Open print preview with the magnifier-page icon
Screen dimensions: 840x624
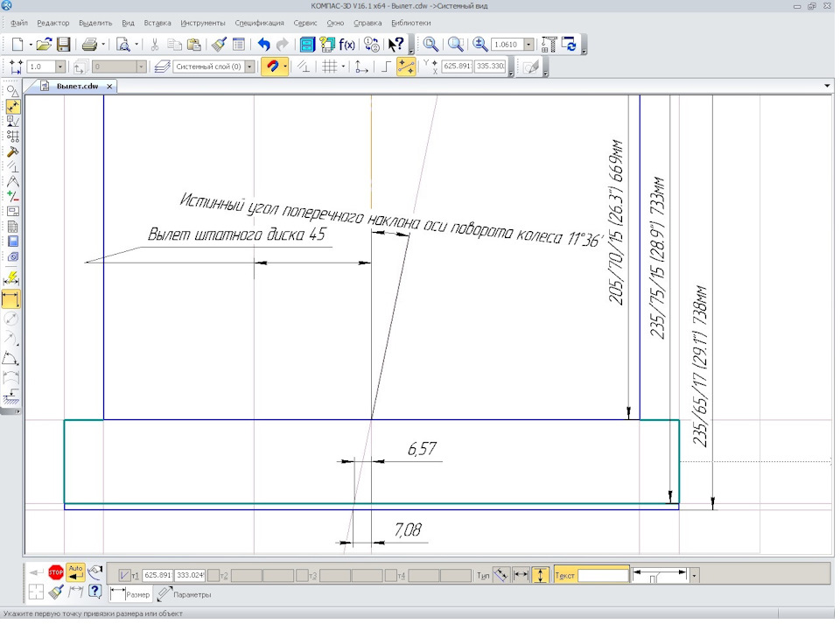123,45
